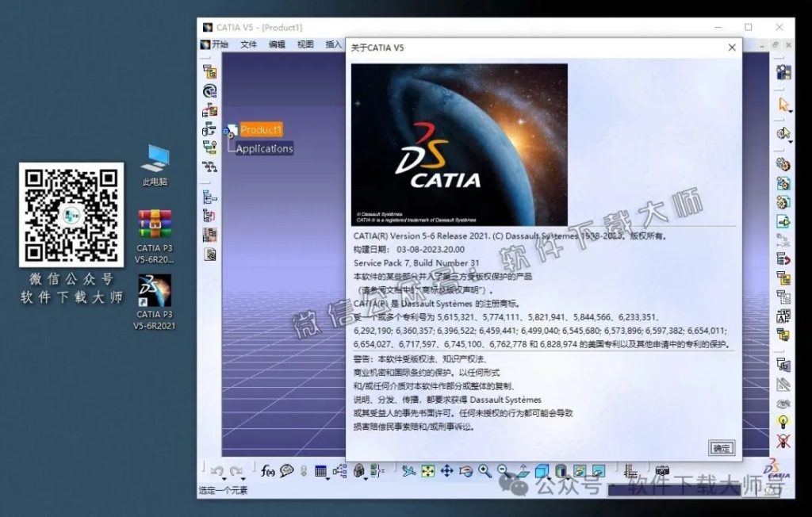
Task: Open the 文件 menu
Action: click(248, 44)
